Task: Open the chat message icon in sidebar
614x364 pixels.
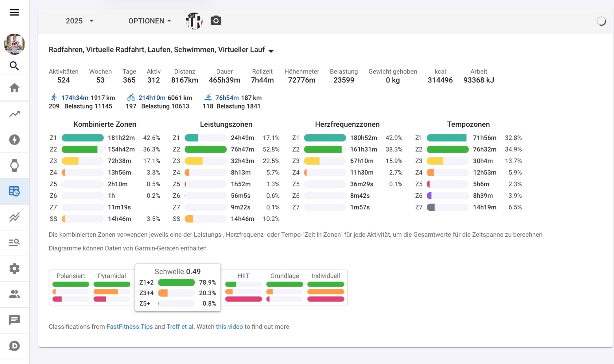Action: click(14, 320)
